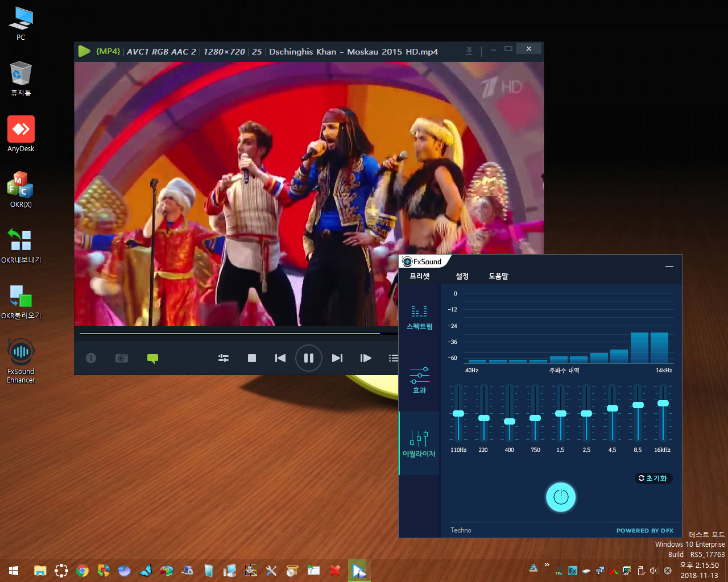Toggle pin-on-top in media player title bar
Viewport: 728px width, 582px height.
pos(469,51)
